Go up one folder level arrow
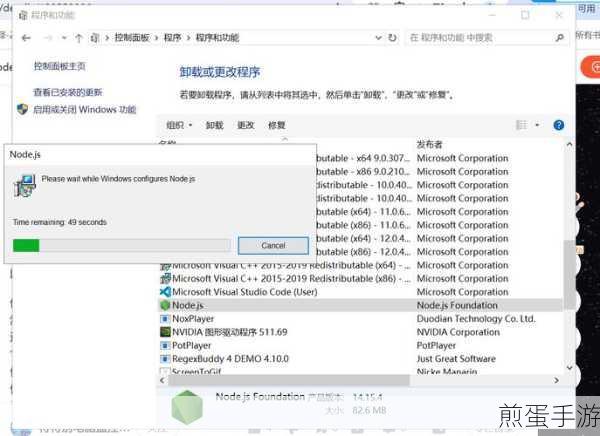Screen dimensions: 600x436 [78, 38]
